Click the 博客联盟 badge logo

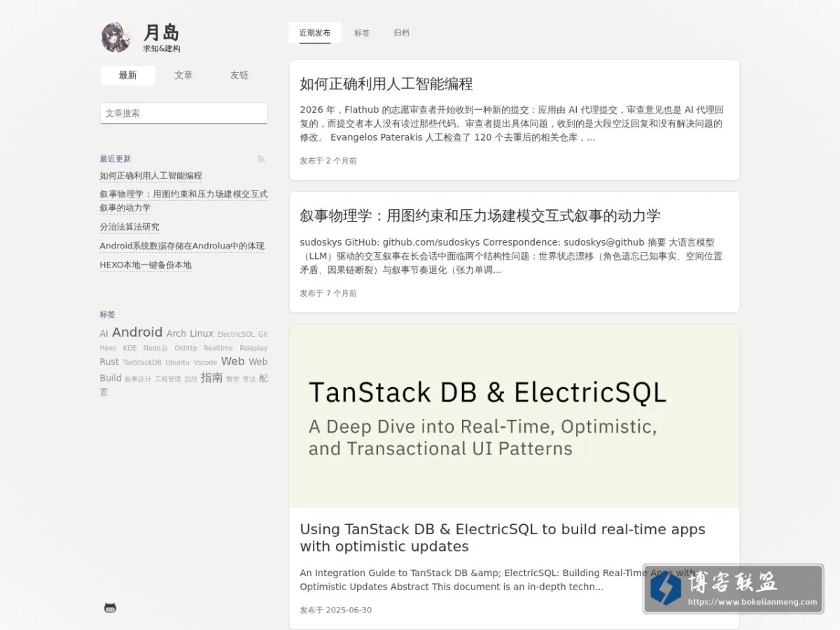[733, 589]
